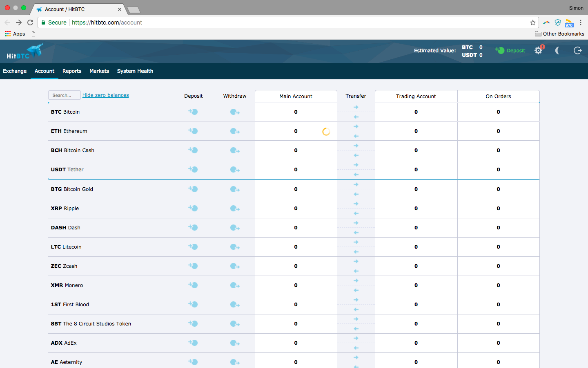This screenshot has height=368, width=588.
Task: Close the Account / HitBTC tab
Action: point(120,9)
